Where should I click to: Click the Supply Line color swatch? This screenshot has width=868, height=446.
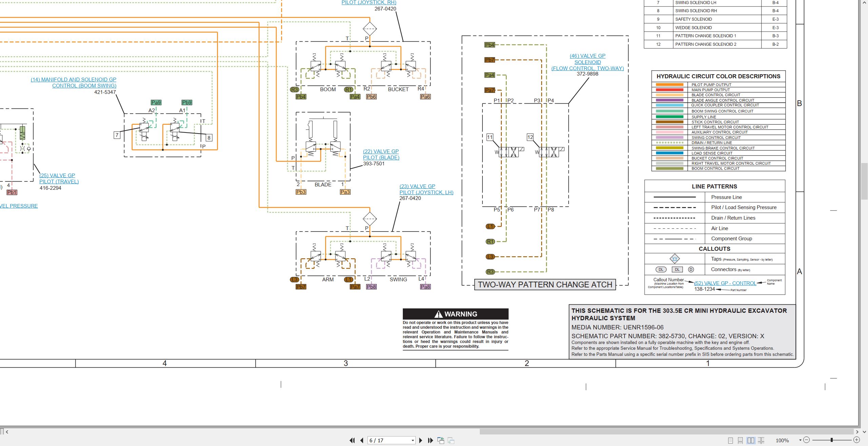click(670, 117)
